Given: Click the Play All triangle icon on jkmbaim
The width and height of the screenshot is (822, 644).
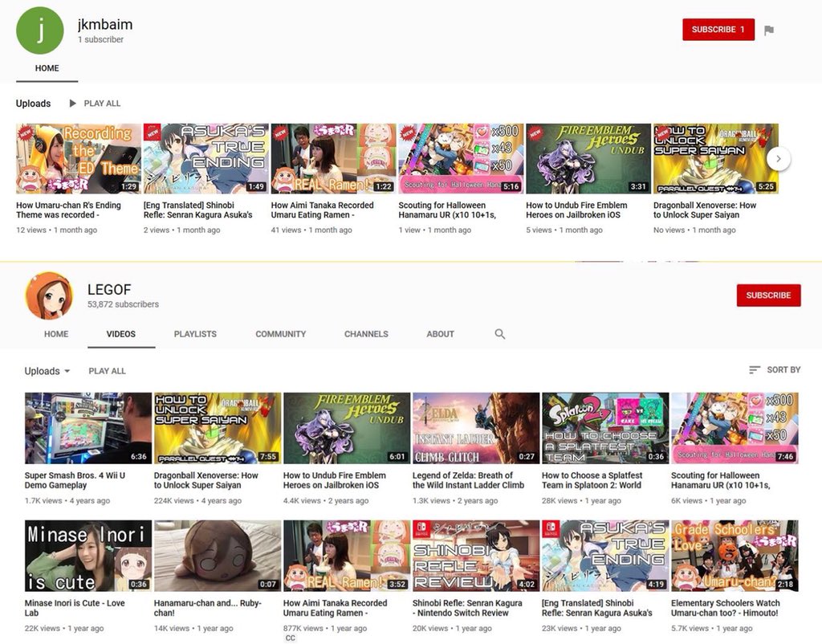Looking at the screenshot, I should 73,104.
